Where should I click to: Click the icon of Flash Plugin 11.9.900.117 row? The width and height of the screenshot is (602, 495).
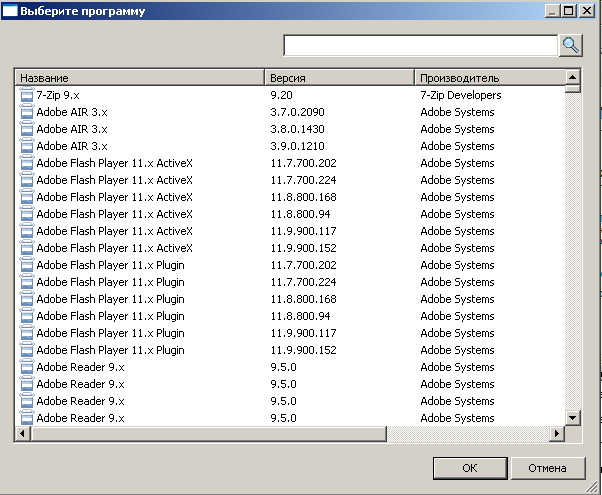point(26,333)
